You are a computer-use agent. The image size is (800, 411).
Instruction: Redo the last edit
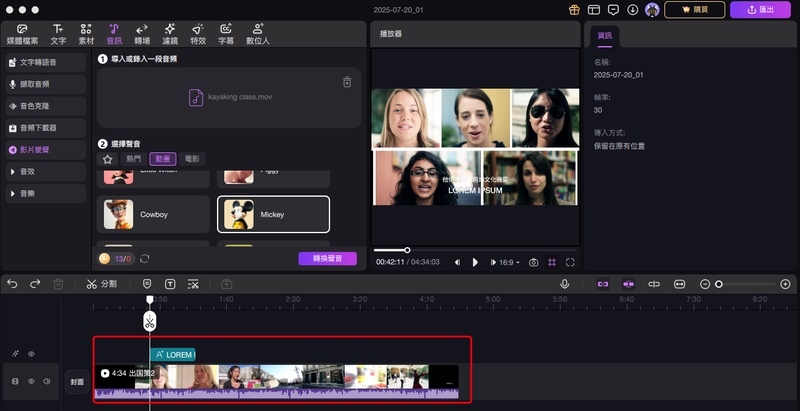coord(35,284)
